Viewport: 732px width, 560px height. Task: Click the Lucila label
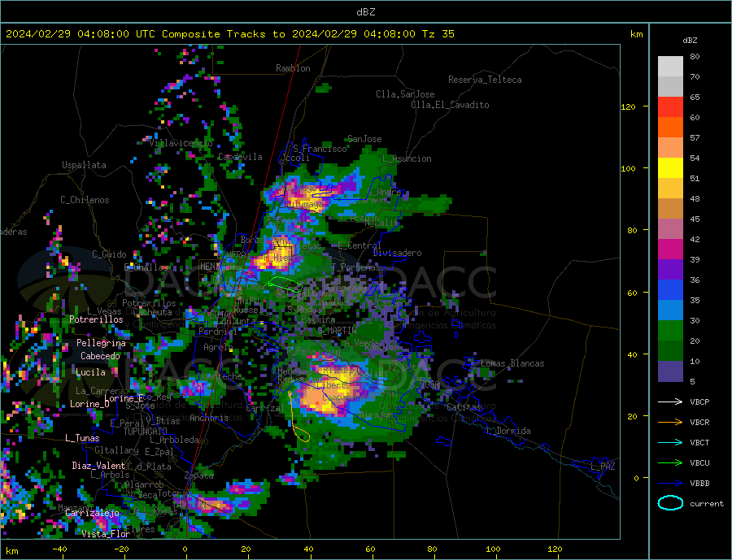point(90,372)
